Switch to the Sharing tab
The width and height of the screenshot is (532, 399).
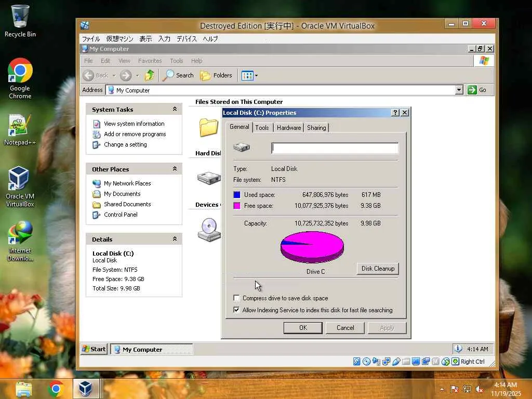click(x=316, y=128)
